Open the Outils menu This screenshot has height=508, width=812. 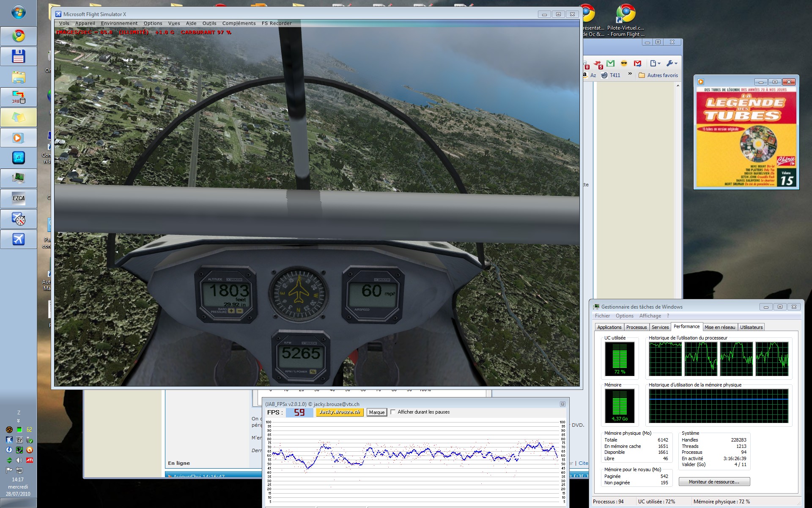coord(209,23)
